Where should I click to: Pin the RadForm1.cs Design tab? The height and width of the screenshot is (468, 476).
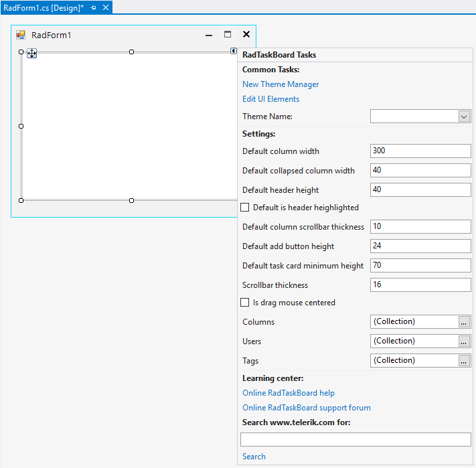tap(93, 8)
